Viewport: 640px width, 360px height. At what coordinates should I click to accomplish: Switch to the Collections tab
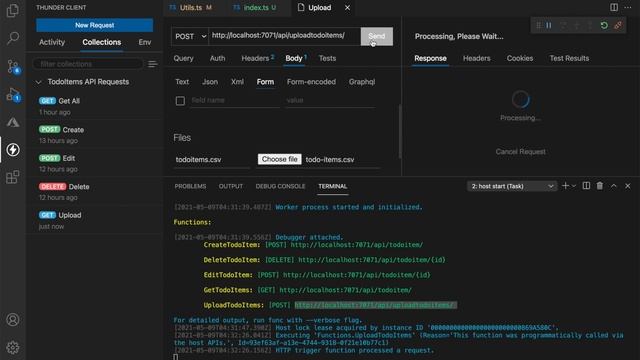click(102, 42)
